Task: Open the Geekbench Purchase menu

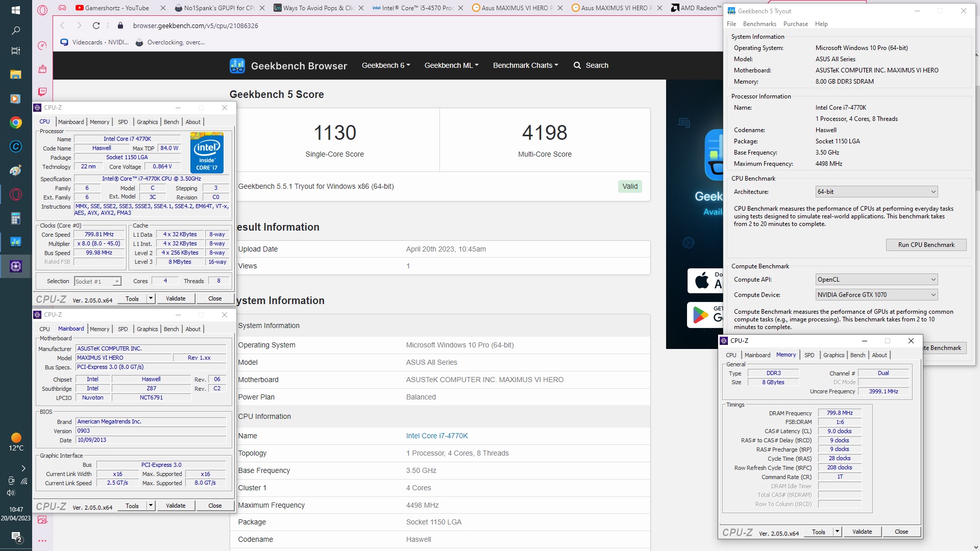Action: coord(796,24)
